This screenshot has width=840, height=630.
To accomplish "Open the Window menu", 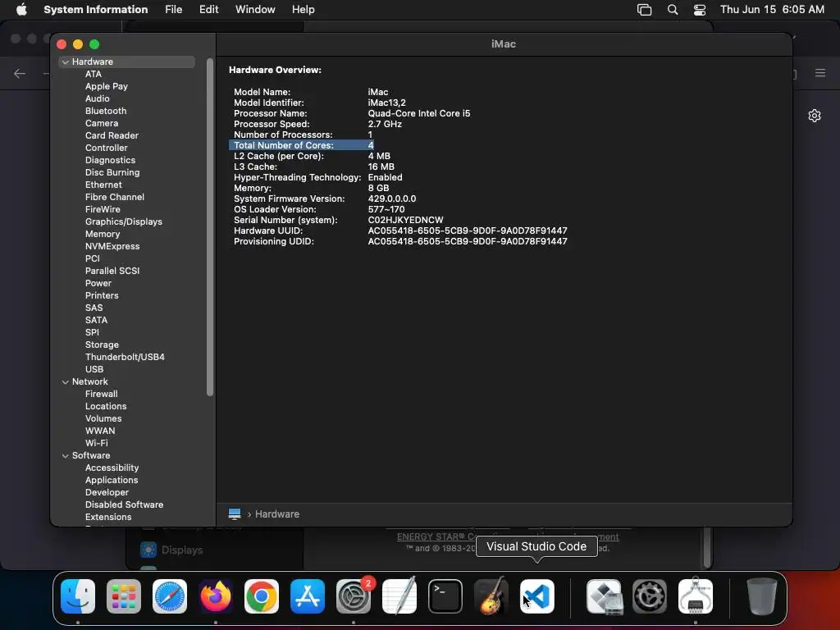I will click(255, 10).
